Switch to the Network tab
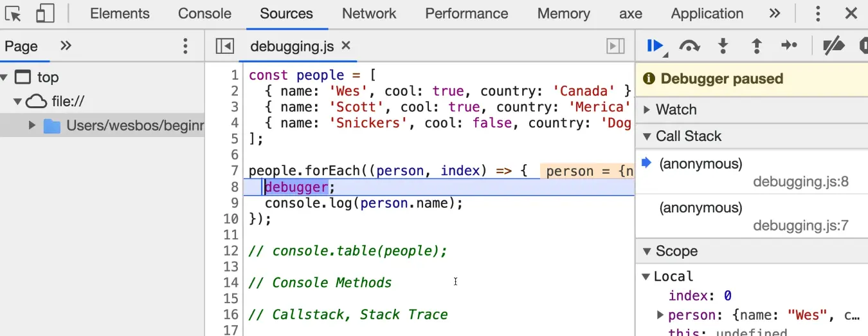 coord(369,14)
